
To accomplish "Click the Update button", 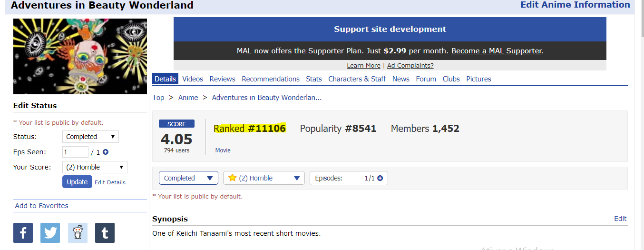I will click(77, 182).
